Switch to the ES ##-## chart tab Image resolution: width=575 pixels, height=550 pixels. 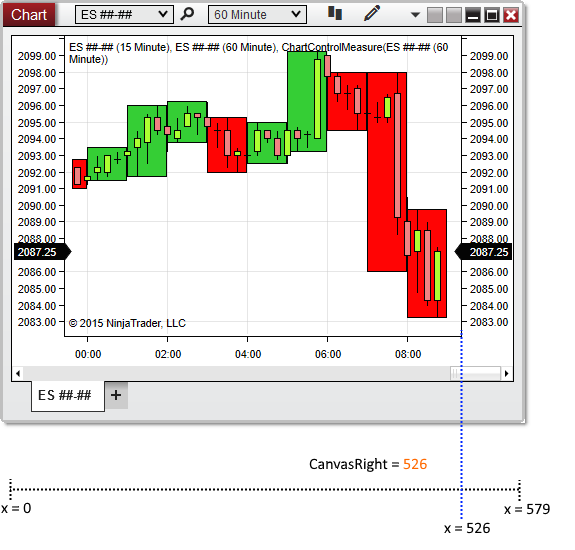tap(68, 396)
